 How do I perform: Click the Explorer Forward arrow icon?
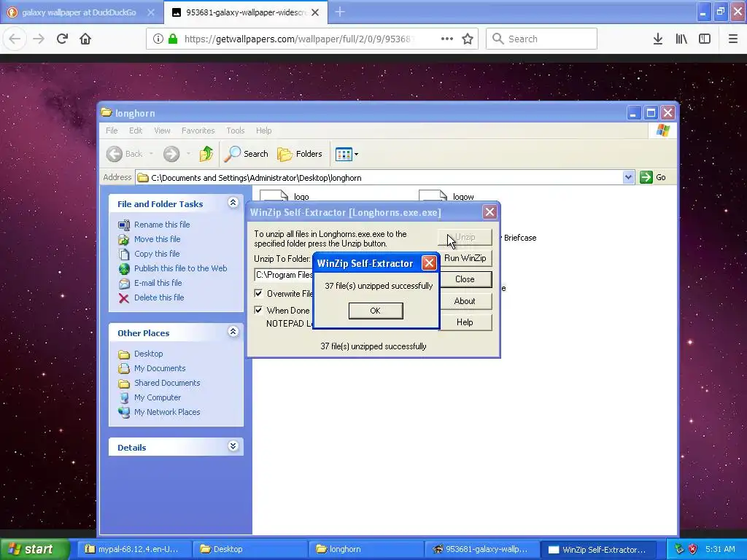coord(171,154)
